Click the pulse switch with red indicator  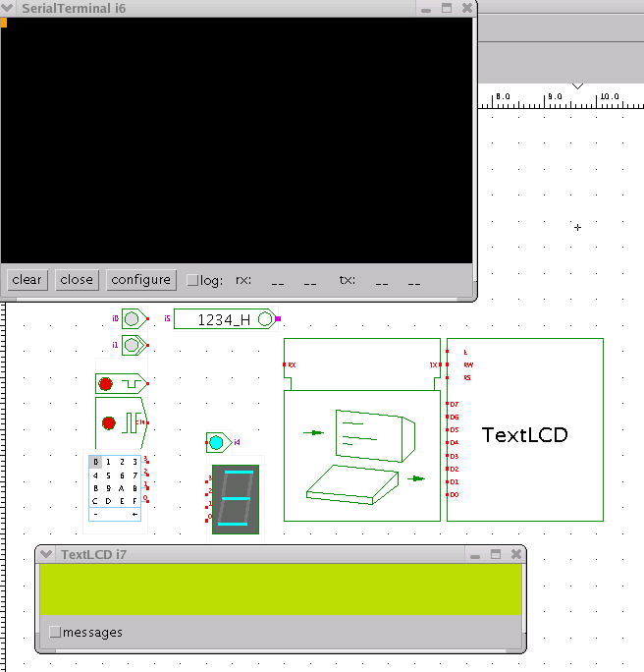(106, 383)
